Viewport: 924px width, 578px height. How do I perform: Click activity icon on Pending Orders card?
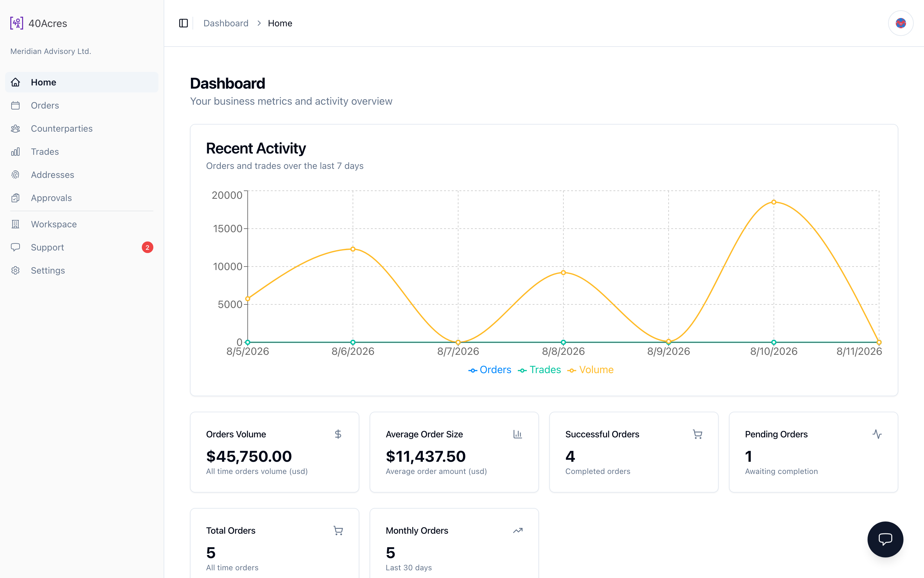pyautogui.click(x=877, y=434)
